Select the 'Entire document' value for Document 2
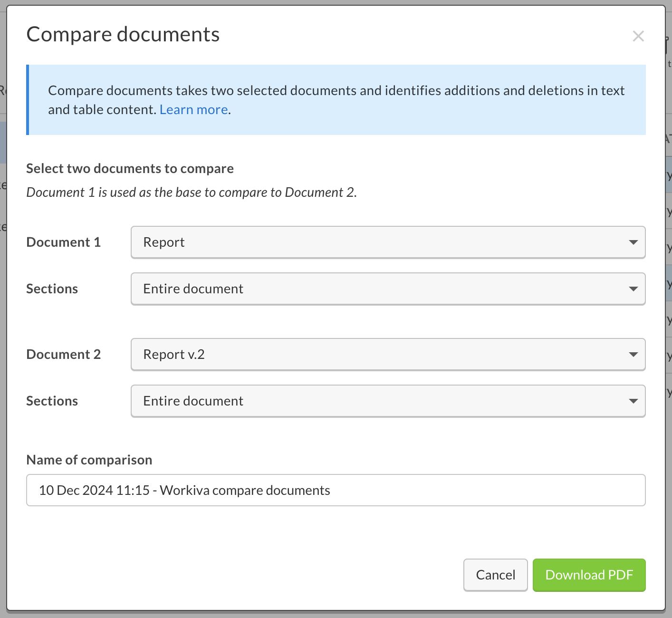This screenshot has width=672, height=618. [193, 401]
